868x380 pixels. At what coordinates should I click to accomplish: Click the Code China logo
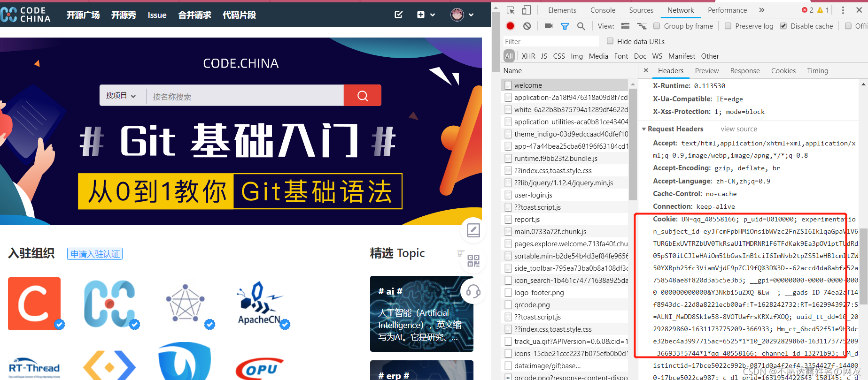[x=25, y=15]
